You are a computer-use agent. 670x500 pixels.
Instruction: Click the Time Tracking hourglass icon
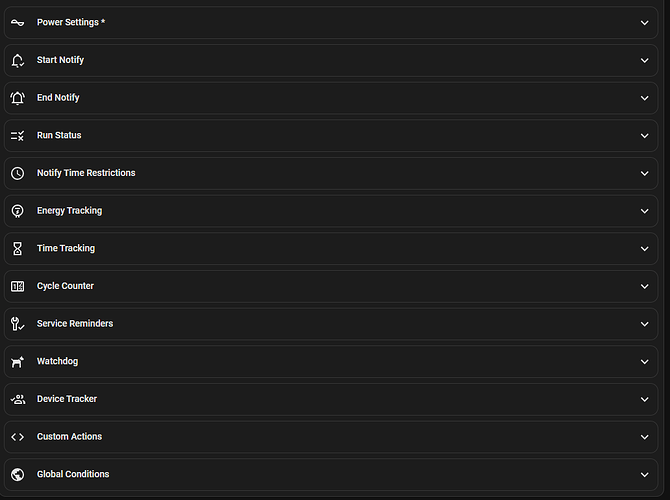[x=17, y=248]
